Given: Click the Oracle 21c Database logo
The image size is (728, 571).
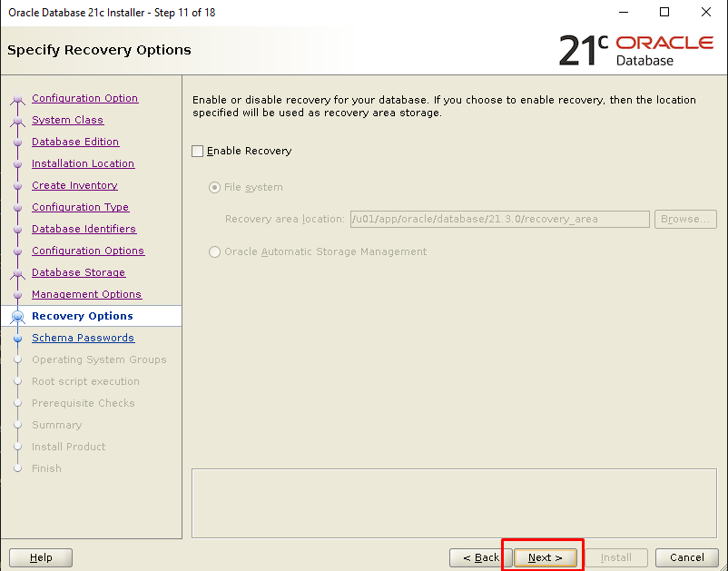Looking at the screenshot, I should pos(636,50).
